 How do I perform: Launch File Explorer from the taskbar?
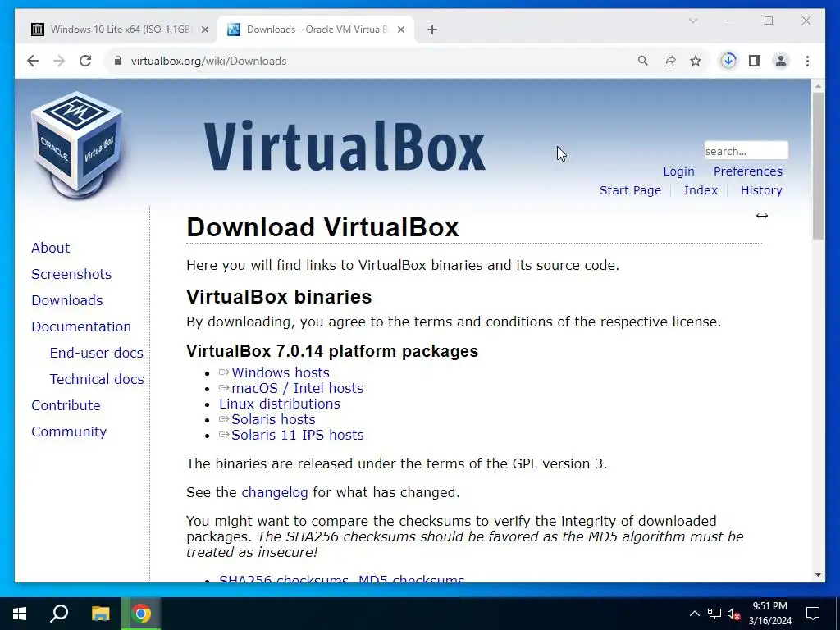click(100, 614)
